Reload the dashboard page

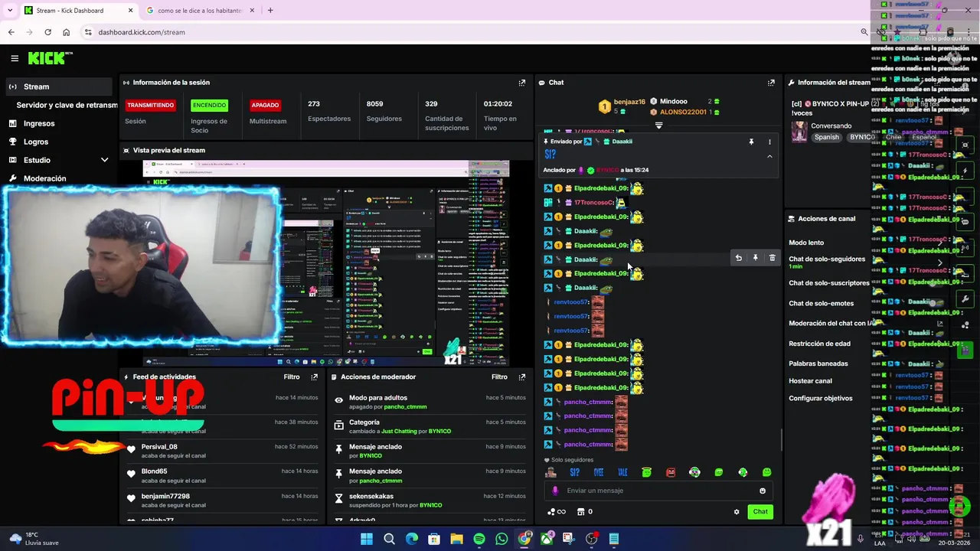point(47,32)
